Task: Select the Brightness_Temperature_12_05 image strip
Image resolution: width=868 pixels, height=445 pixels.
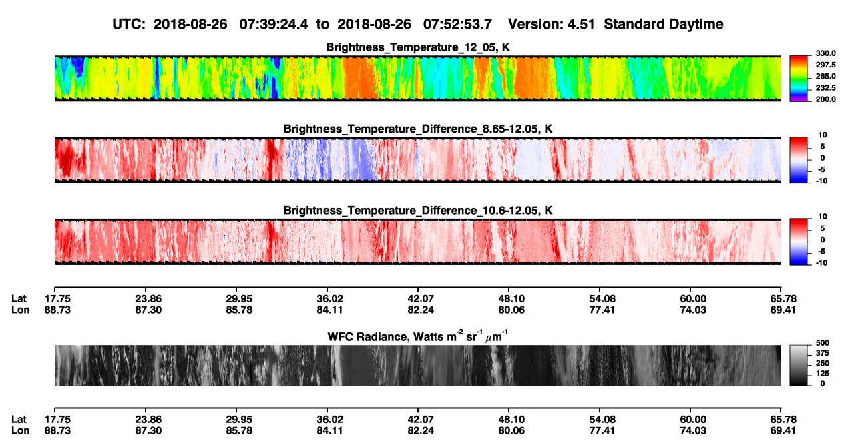Action: 417,78
